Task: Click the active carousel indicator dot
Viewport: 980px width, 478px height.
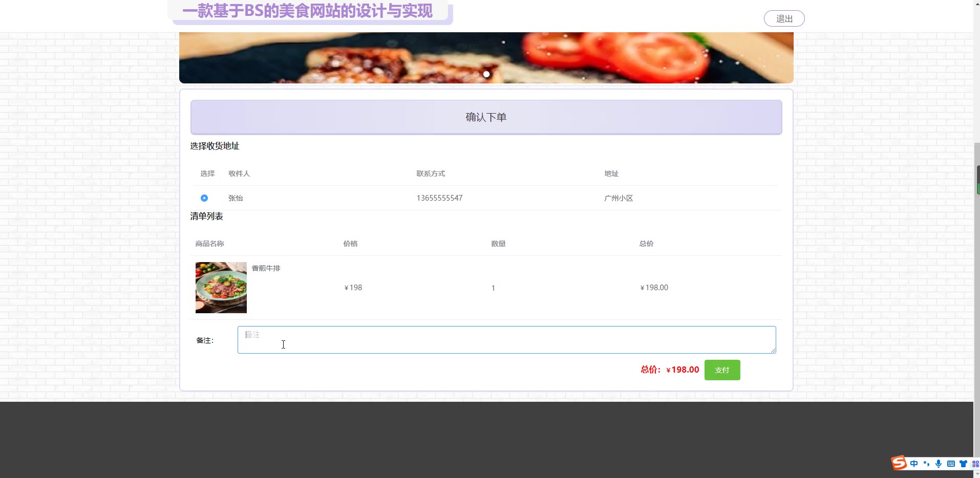Action: click(486, 74)
